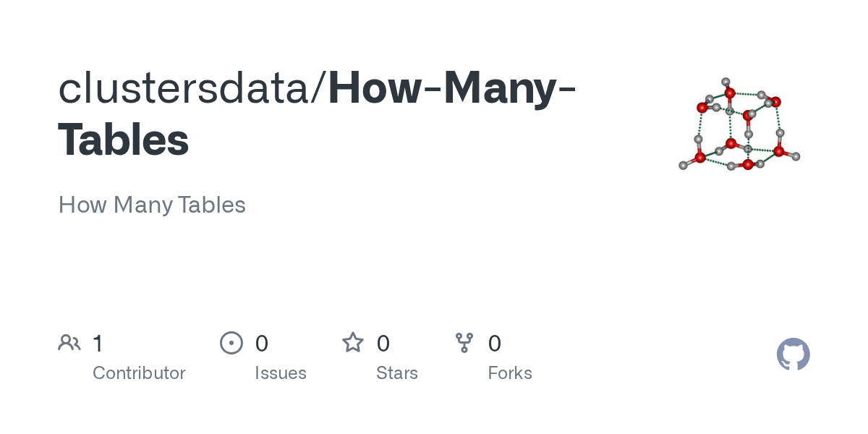Click "How-Many-" in the bold repository title
Image resolution: width=868 pixels, height=434 pixels.
click(x=452, y=88)
